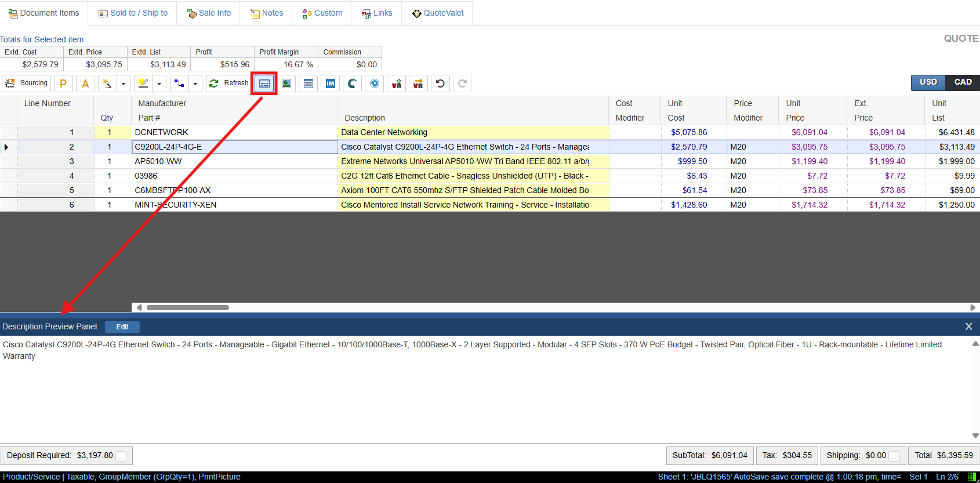Click the picture preview panel icon

[286, 83]
